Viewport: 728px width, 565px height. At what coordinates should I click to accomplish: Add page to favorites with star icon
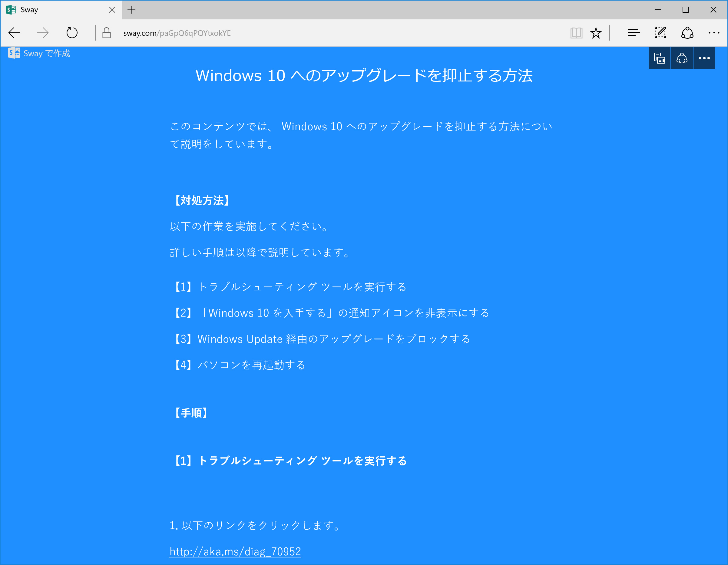click(596, 33)
